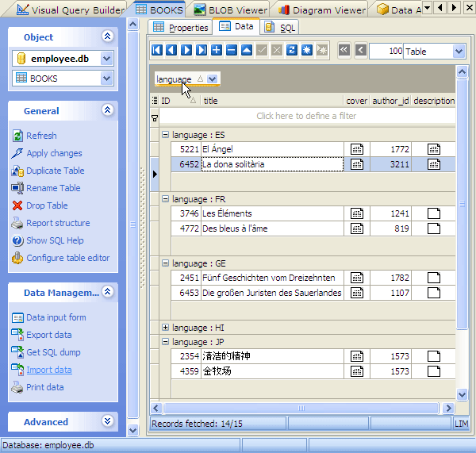Click Get SQL dump link
476x453 pixels.
[x=53, y=352]
